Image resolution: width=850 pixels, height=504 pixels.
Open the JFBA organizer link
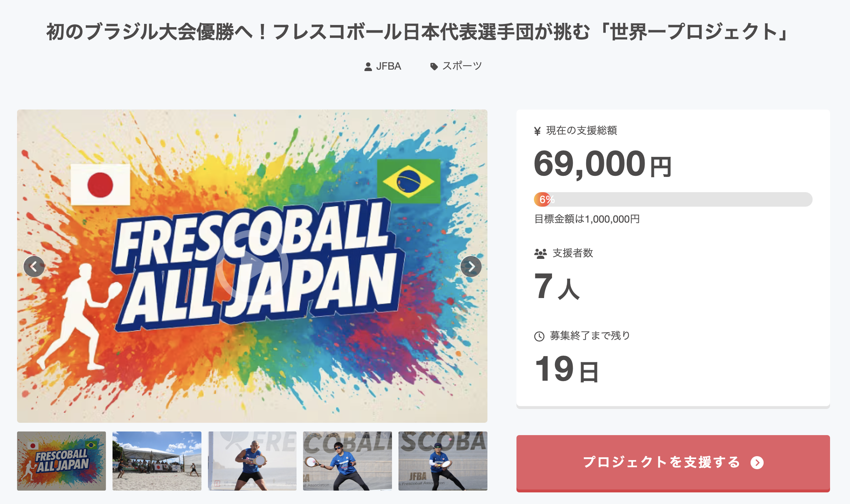pyautogui.click(x=388, y=66)
